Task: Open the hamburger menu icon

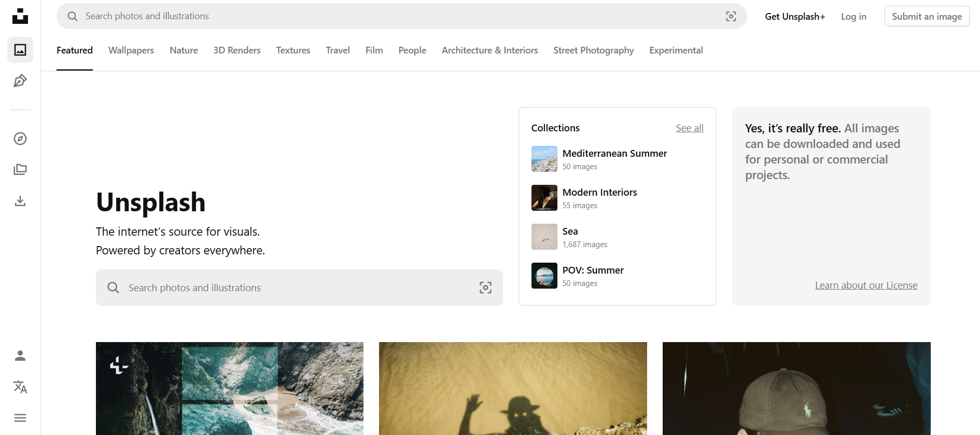Action: click(20, 418)
